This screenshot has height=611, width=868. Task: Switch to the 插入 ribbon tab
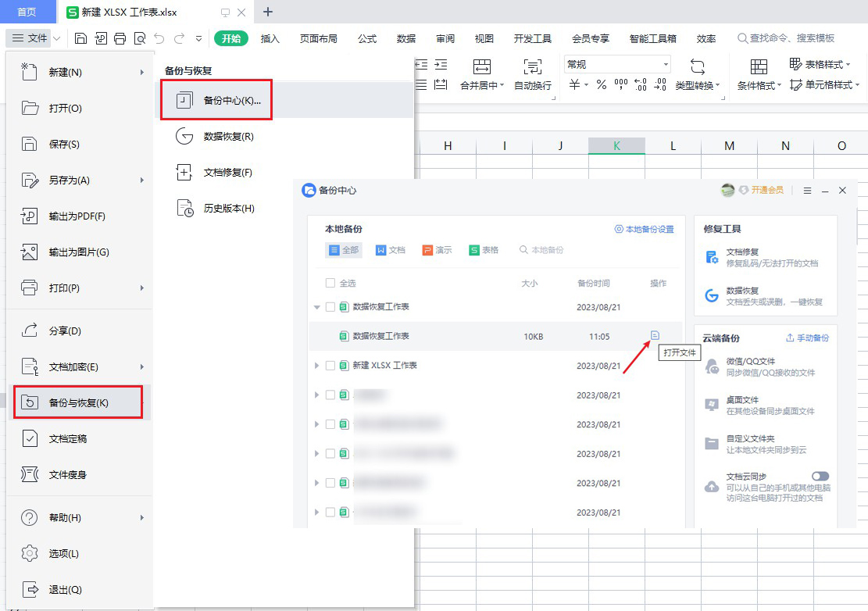pyautogui.click(x=270, y=38)
